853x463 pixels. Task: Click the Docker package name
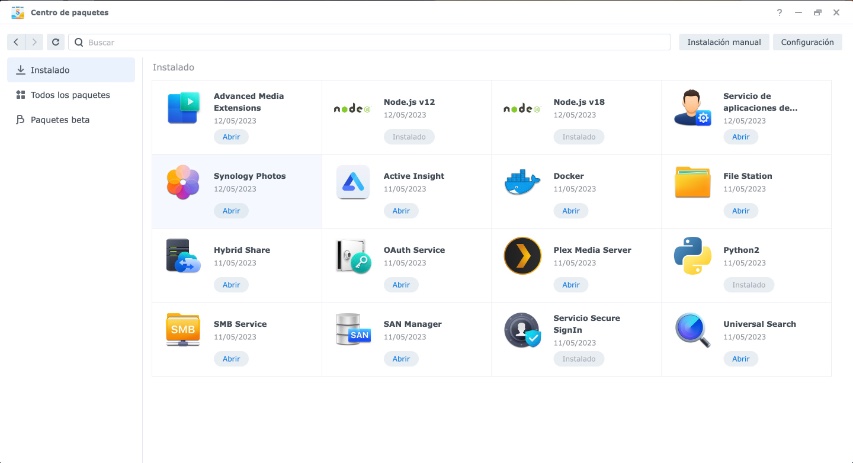click(x=568, y=176)
